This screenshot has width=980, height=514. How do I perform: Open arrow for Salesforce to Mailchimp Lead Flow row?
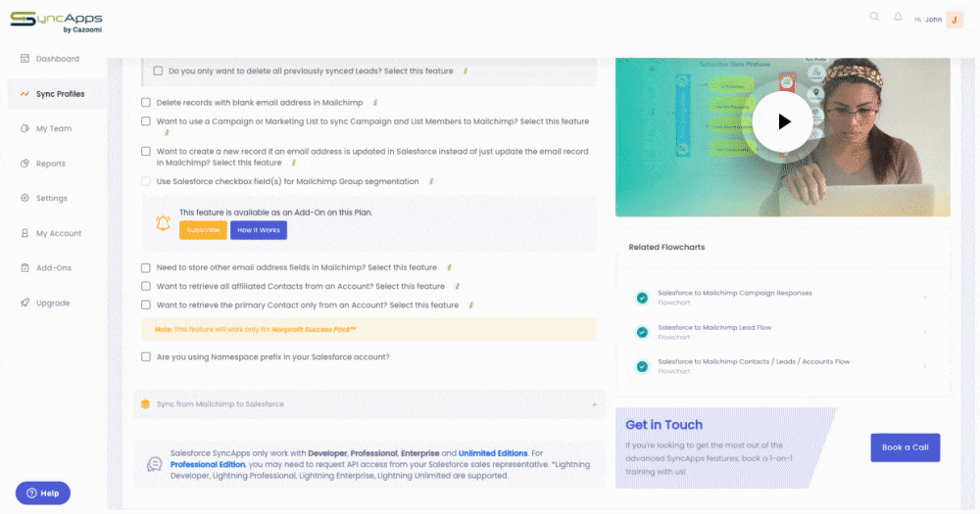(x=925, y=332)
